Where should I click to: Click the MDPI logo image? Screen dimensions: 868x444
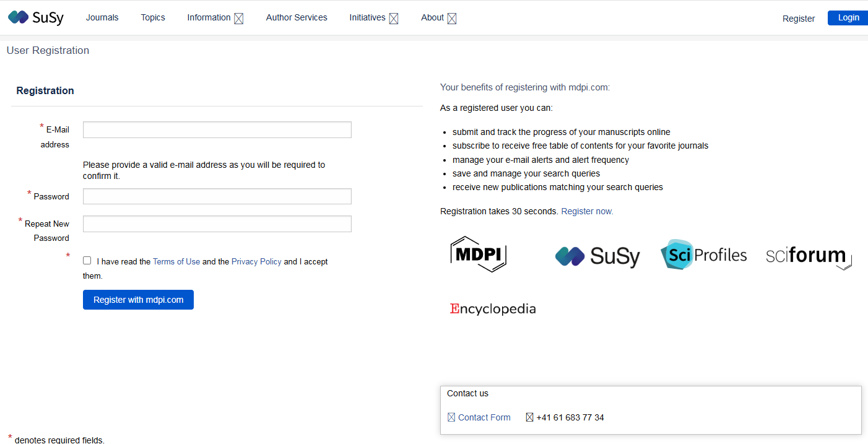coord(478,254)
